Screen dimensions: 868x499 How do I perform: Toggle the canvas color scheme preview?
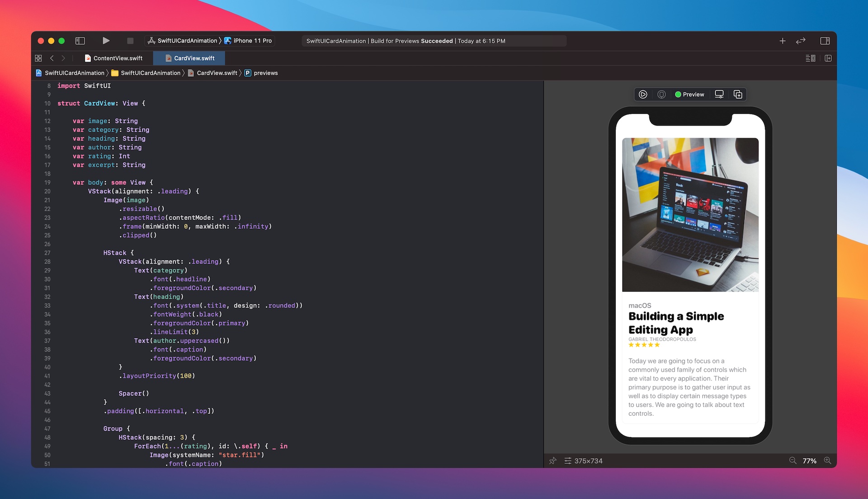point(720,94)
